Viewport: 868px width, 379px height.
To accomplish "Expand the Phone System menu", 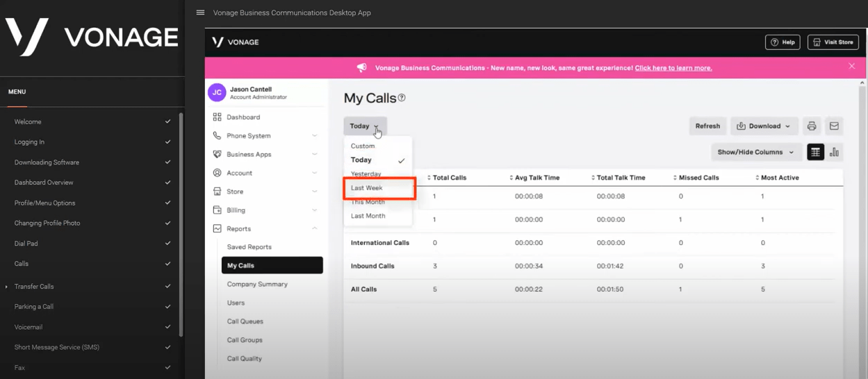I will [265, 136].
